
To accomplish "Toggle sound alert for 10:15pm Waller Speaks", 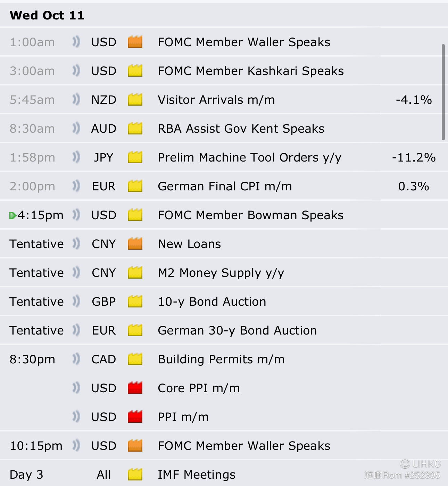I will click(x=76, y=446).
